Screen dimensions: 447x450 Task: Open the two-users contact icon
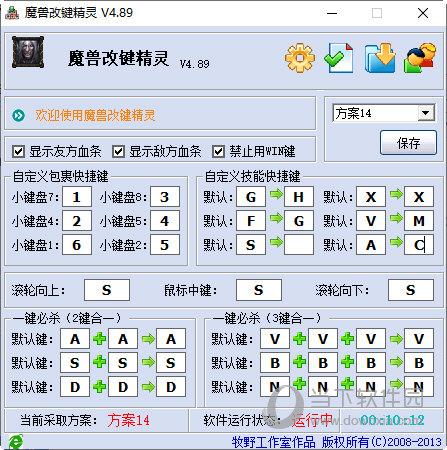[420, 58]
